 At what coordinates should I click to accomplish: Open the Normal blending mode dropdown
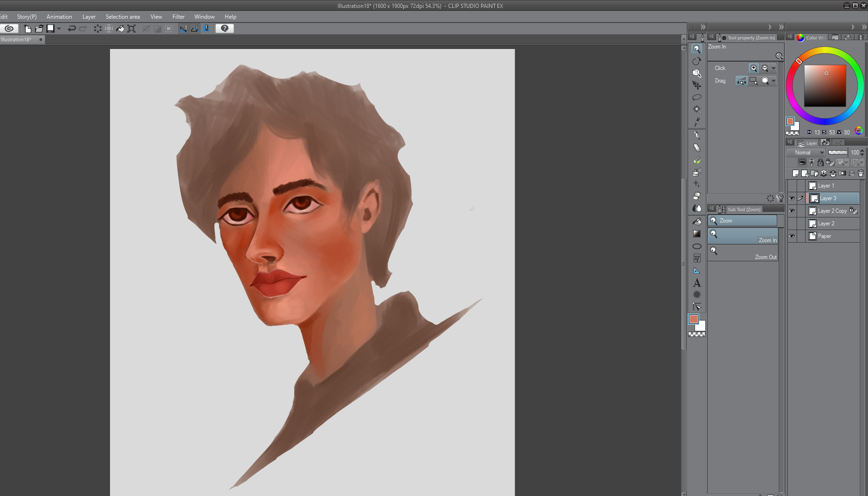pos(806,153)
